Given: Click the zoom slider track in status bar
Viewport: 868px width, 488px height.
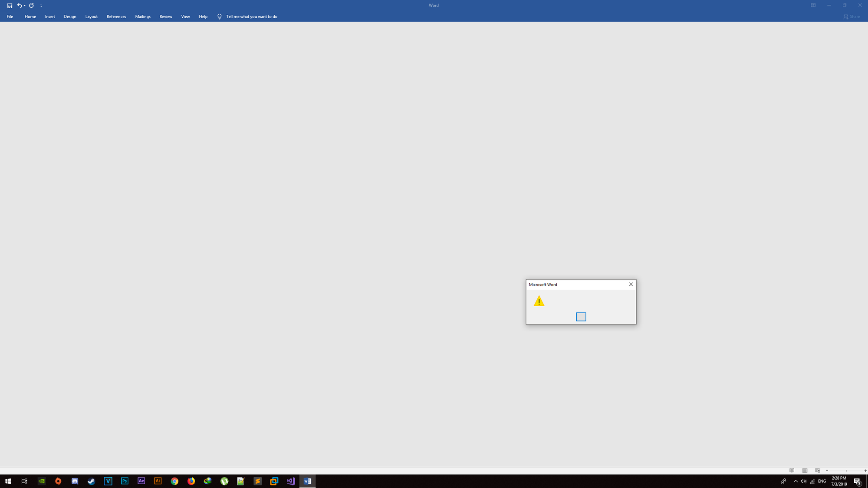Looking at the screenshot, I should (x=846, y=471).
